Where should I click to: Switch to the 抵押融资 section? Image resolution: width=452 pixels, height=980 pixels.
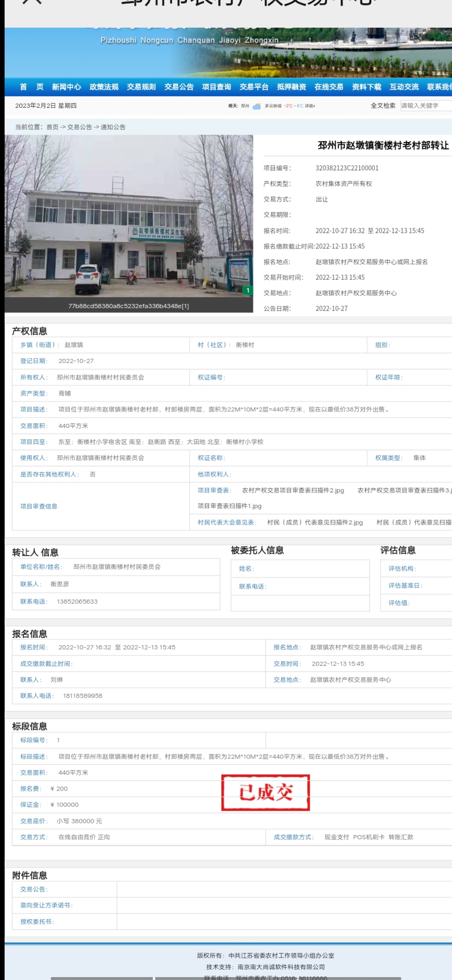pyautogui.click(x=291, y=87)
